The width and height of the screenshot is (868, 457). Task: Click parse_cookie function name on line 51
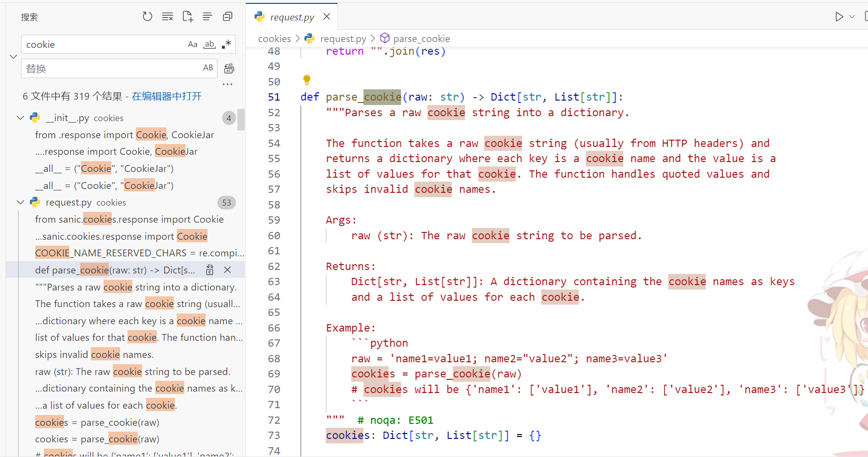pyautogui.click(x=363, y=97)
